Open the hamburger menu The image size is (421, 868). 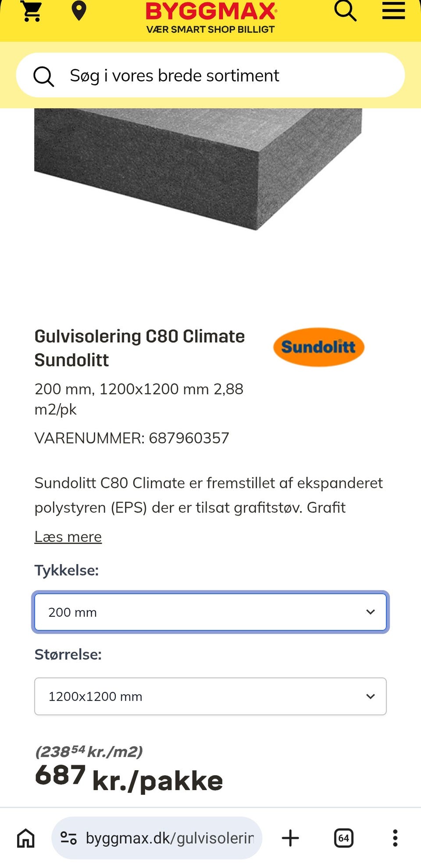[x=393, y=11]
